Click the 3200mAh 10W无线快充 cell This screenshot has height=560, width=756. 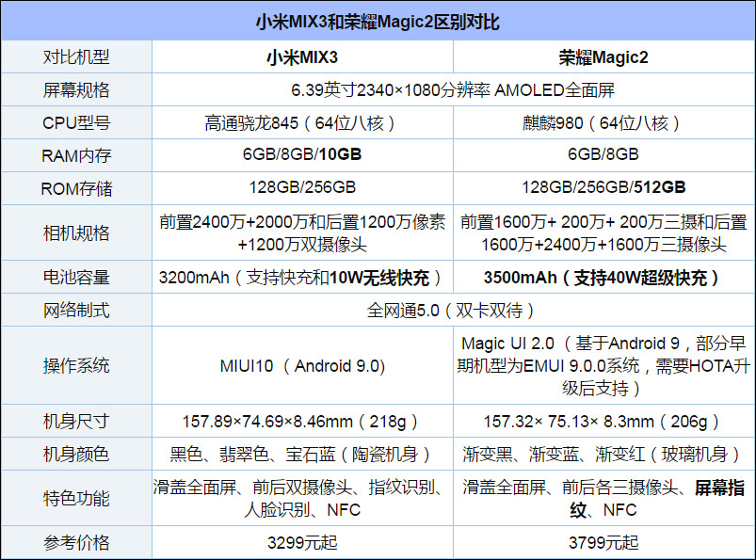(302, 278)
